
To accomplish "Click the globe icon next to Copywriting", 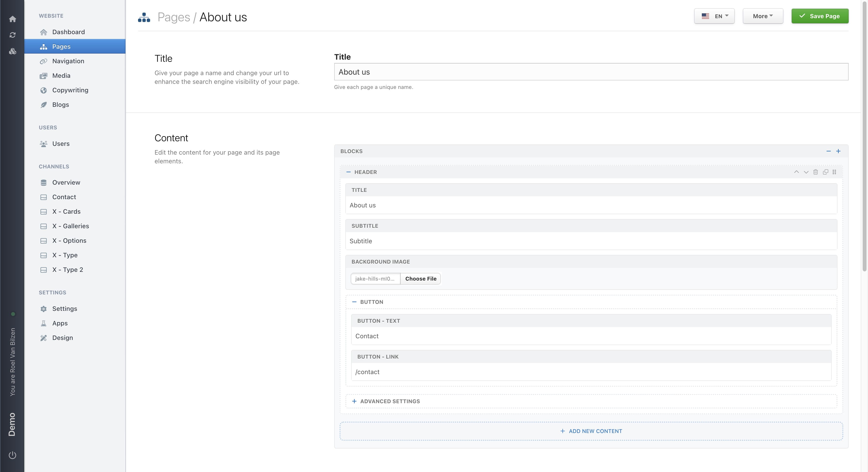I will click(x=43, y=90).
